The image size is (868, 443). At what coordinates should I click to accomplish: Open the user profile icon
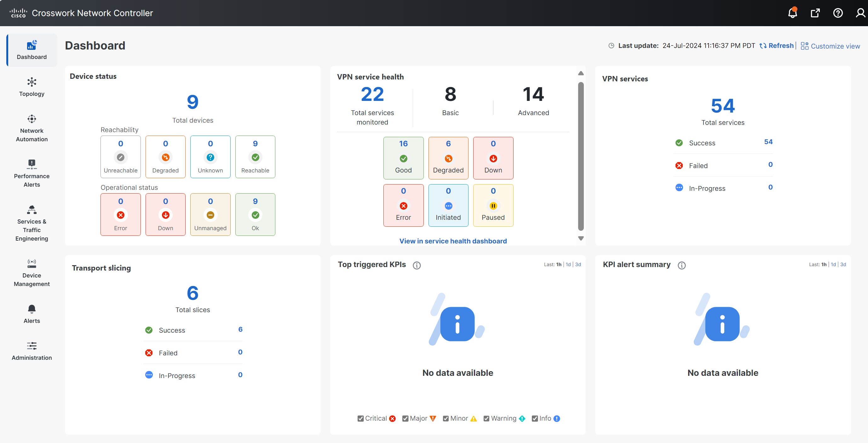click(x=860, y=13)
